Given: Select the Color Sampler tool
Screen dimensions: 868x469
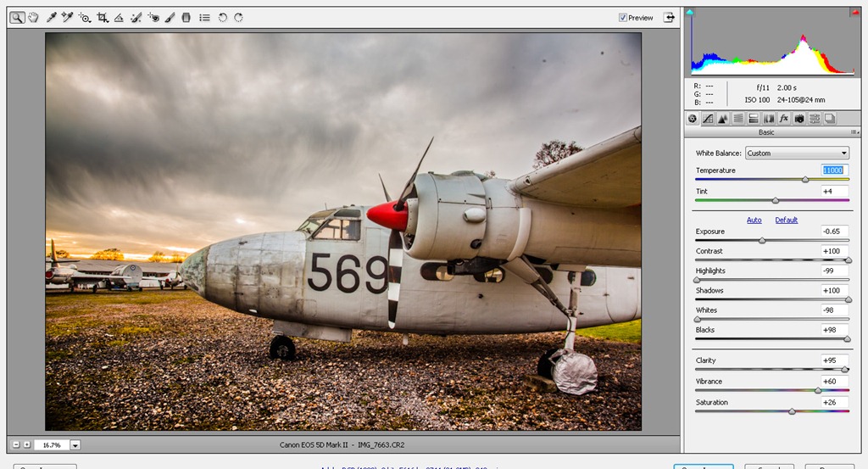Looking at the screenshot, I should point(68,18).
